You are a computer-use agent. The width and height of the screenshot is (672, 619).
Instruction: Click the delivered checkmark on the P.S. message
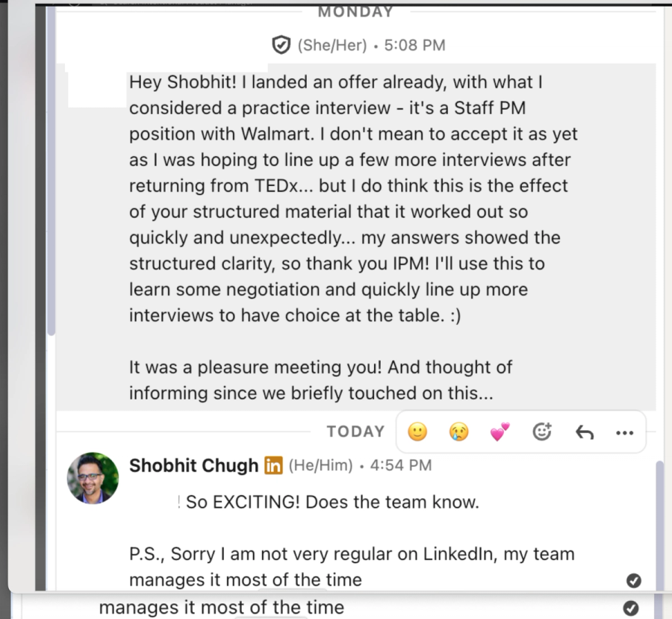coord(633,580)
